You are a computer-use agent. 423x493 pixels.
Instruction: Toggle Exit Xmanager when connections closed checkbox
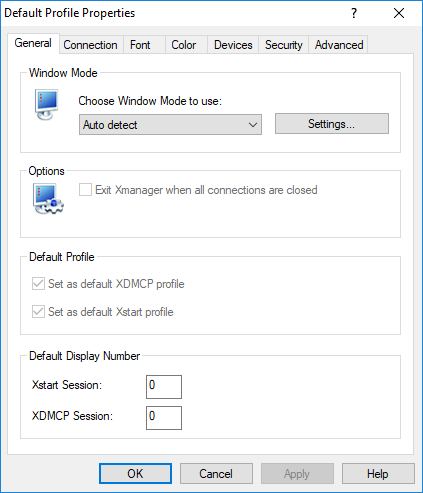pos(85,190)
